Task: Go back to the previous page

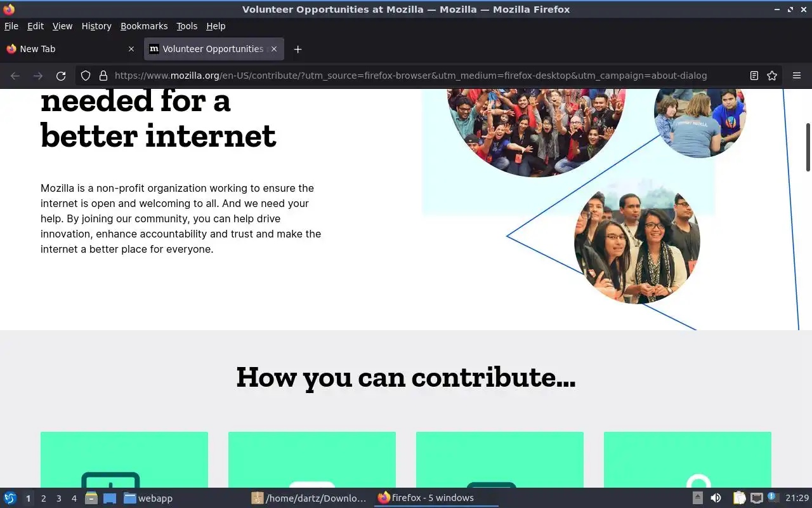Action: [15, 76]
